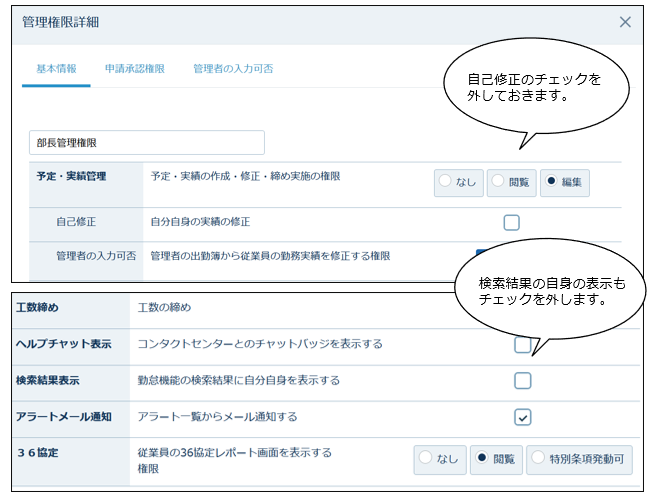Click the 管理権限詳細 dialog title

(x=61, y=22)
